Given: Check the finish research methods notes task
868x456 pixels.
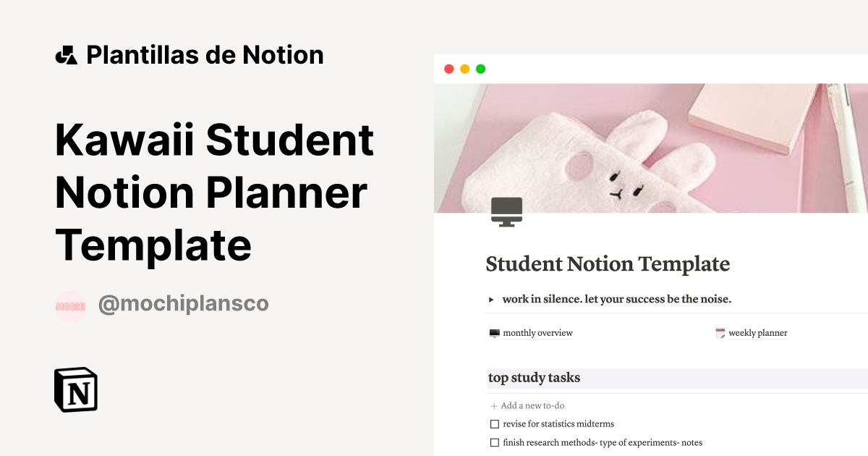Looking at the screenshot, I should pyautogui.click(x=494, y=442).
